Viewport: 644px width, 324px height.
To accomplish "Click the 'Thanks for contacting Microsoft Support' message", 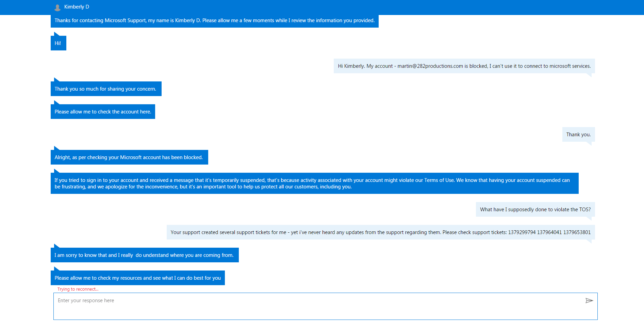I will [215, 21].
